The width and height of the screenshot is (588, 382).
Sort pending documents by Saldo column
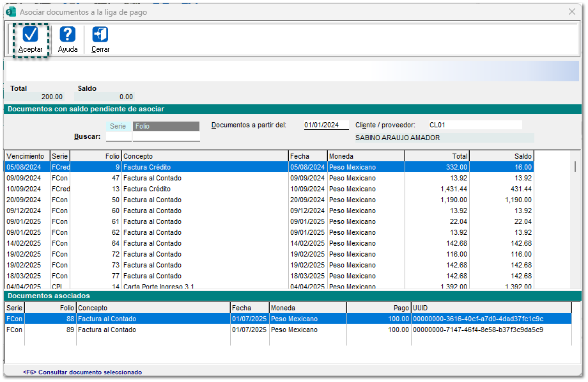click(x=501, y=156)
